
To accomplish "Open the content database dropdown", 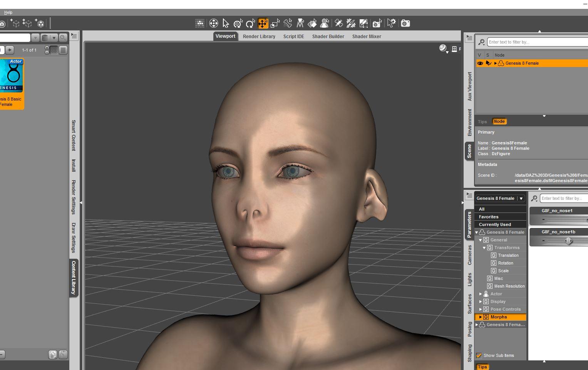I will 49,37.
